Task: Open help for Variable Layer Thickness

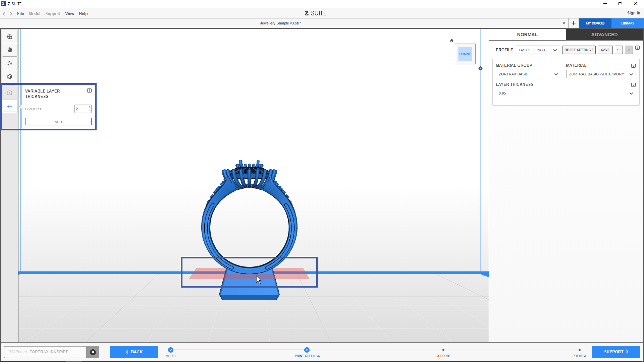Action: point(89,90)
